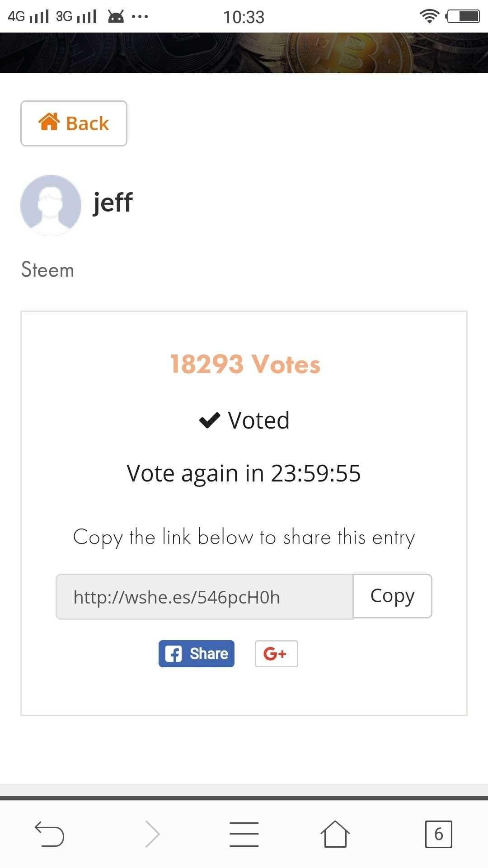Tap the battery indicator icon

coord(463,16)
